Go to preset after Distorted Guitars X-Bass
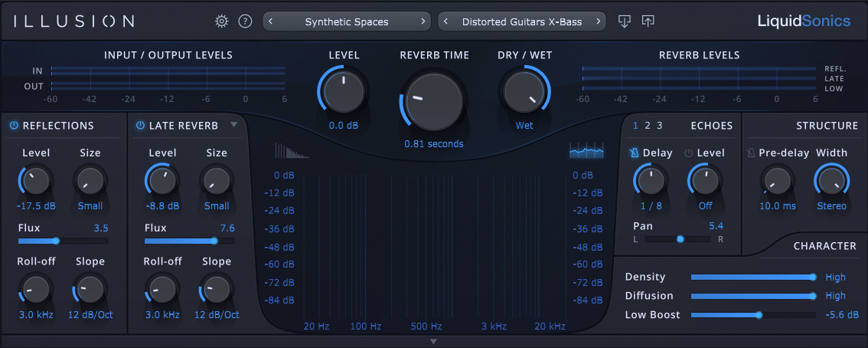The width and height of the screenshot is (868, 348). (599, 22)
